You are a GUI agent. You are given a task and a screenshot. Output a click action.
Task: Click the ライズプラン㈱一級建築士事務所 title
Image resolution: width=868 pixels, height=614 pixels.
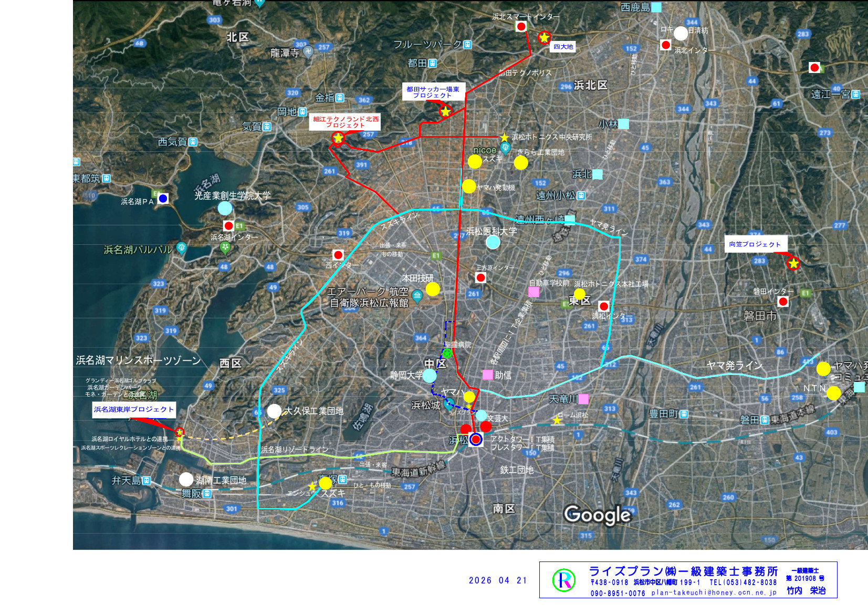(x=683, y=571)
